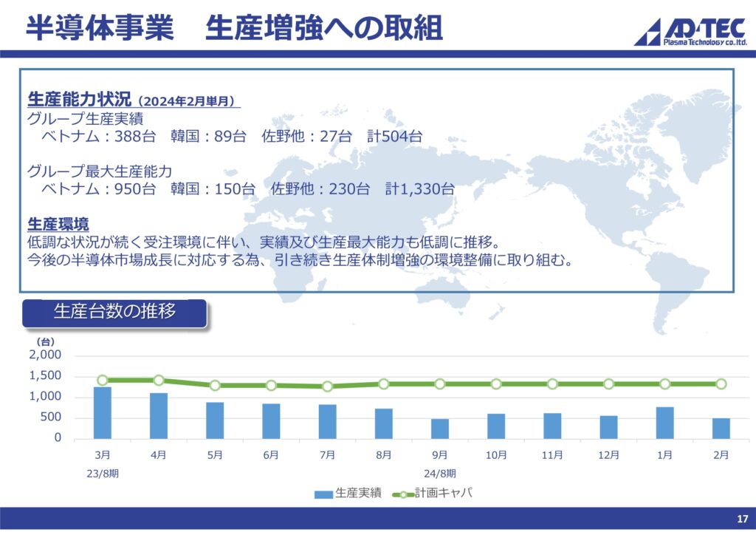
Task: Click the slide title 半導体事業 生産増強への取組
Action: coord(234,27)
